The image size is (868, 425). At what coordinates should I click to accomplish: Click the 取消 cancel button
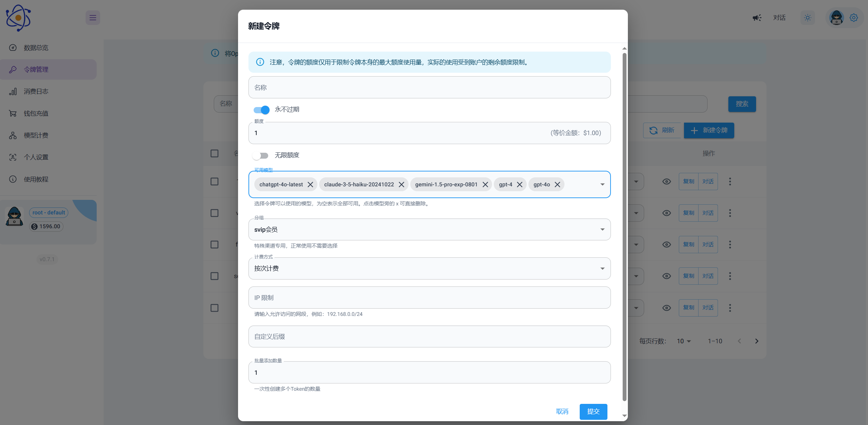pyautogui.click(x=562, y=411)
